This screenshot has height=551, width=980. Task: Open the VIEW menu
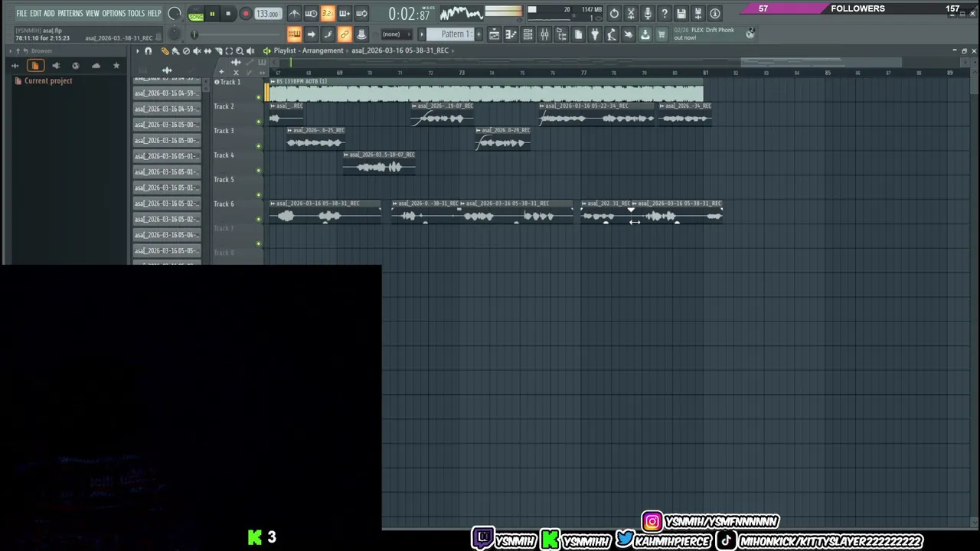pos(92,13)
